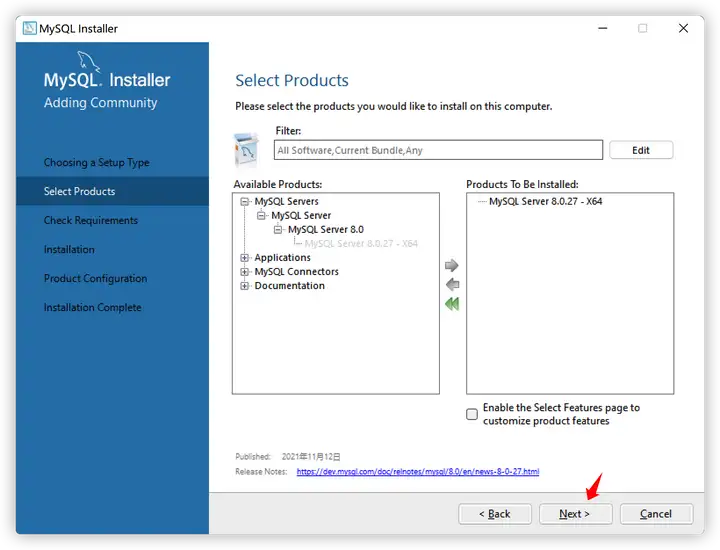This screenshot has width=720, height=550.
Task: Click the remove-product left arrow icon
Action: pos(452,285)
